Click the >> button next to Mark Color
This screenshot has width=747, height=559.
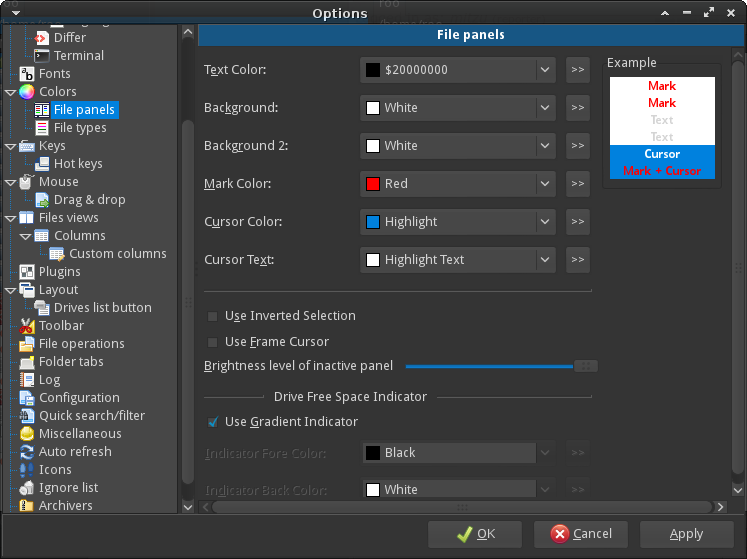click(578, 184)
